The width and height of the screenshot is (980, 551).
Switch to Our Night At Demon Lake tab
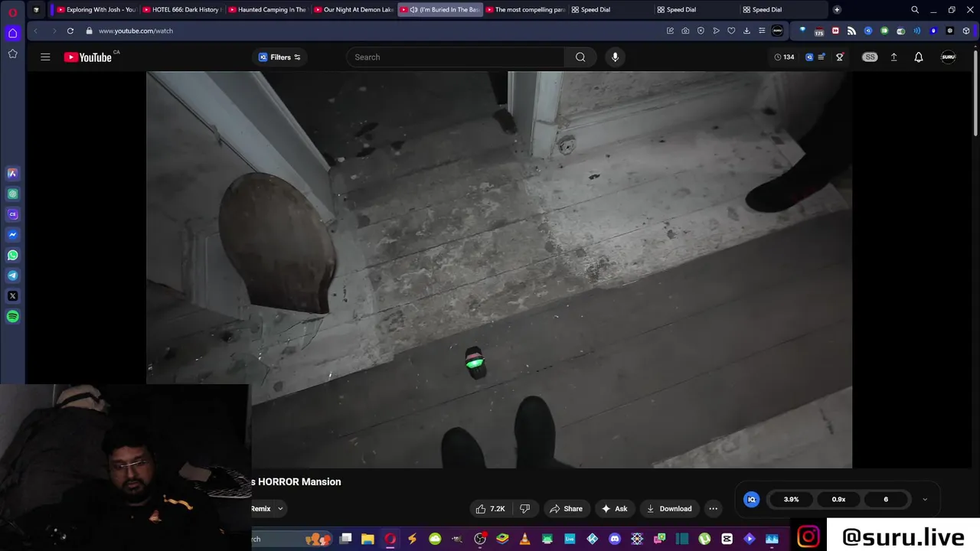(353, 10)
